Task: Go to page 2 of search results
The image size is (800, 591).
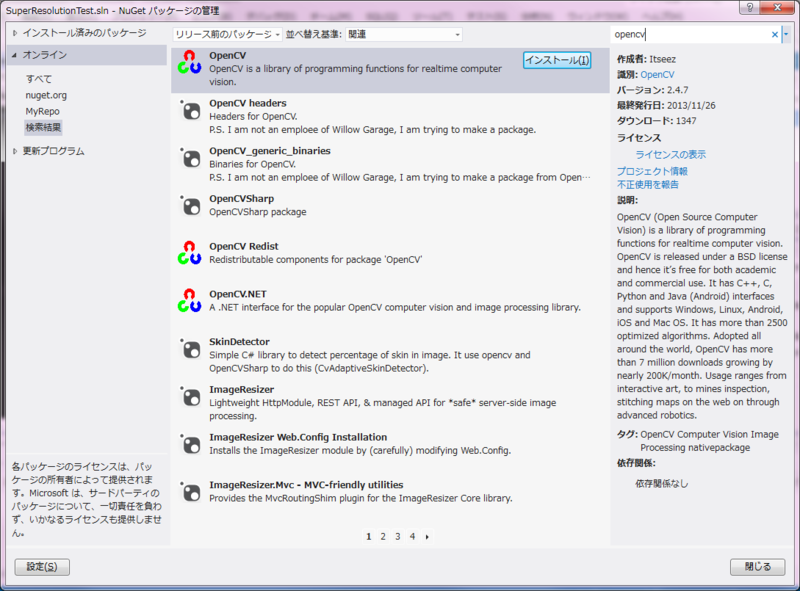Action: point(383,536)
